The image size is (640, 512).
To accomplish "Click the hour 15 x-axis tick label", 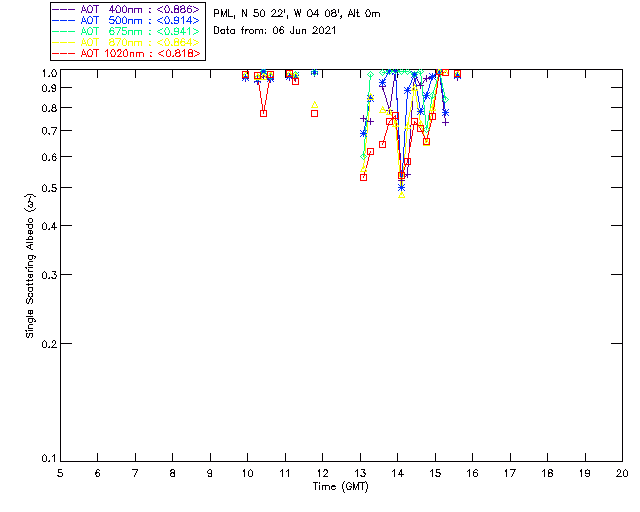I will coord(435,473).
